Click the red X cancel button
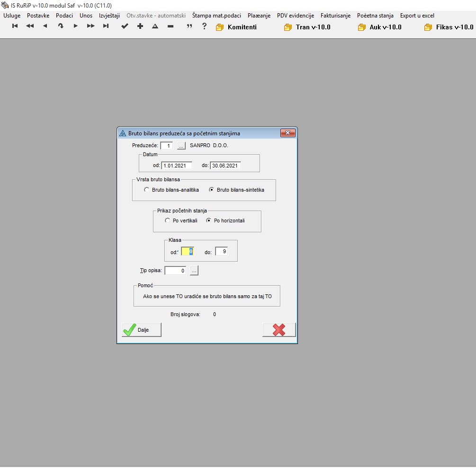 tap(279, 330)
